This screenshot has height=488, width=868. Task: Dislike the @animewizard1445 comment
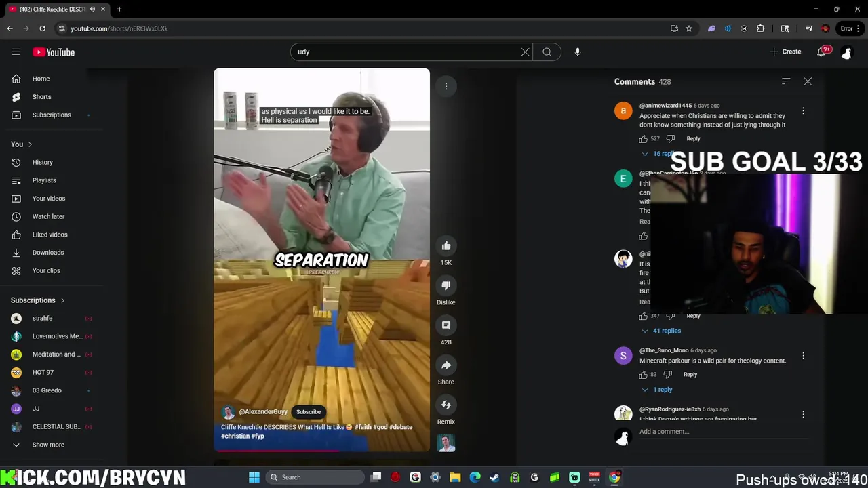click(671, 138)
